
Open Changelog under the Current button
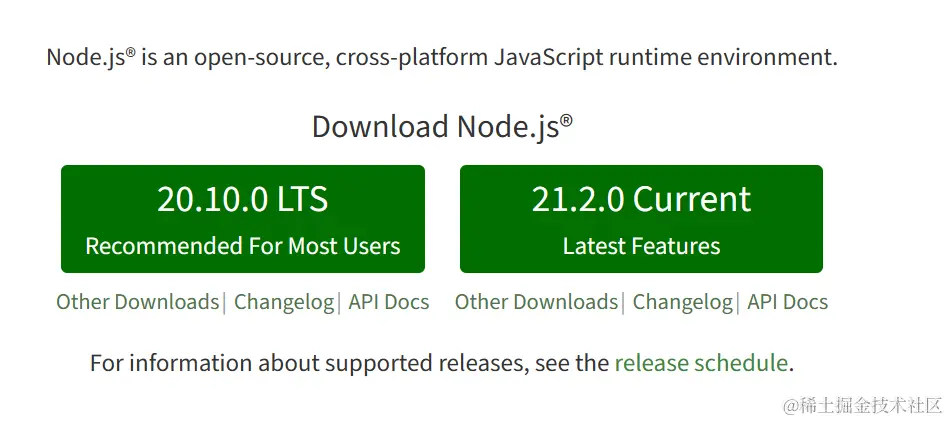tap(683, 302)
